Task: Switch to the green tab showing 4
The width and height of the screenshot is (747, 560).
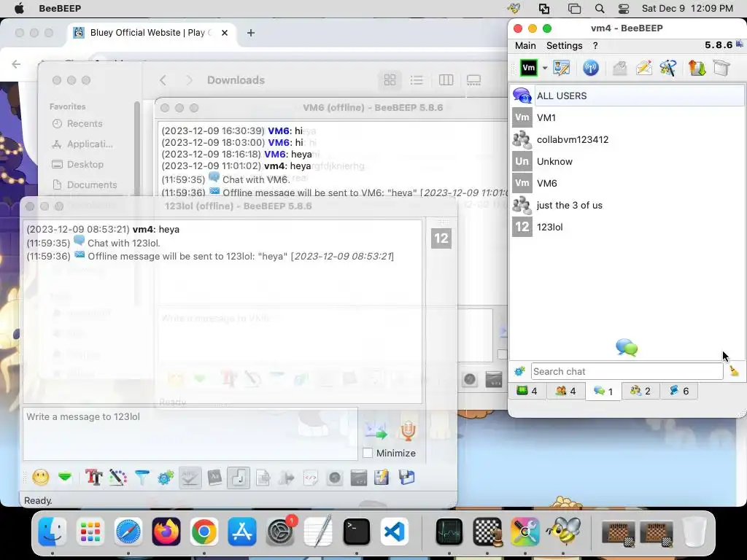Action: tap(527, 391)
